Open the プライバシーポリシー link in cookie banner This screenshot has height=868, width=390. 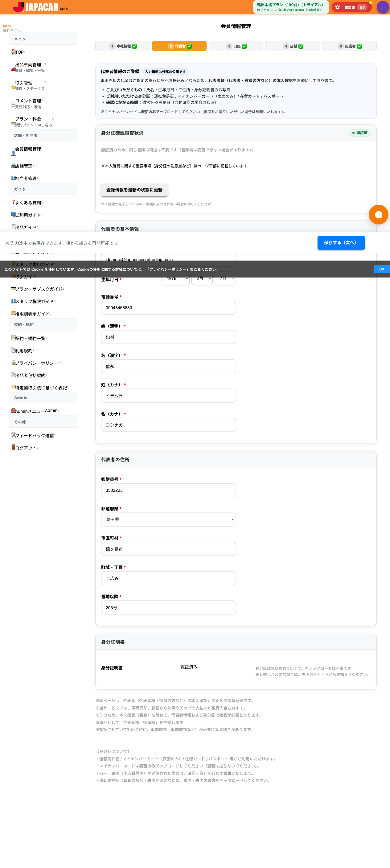(168, 269)
